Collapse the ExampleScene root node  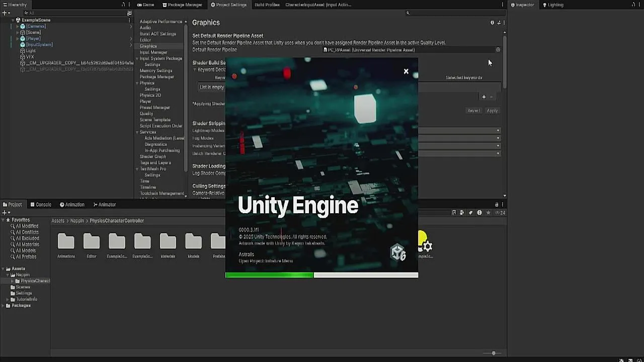tap(13, 20)
